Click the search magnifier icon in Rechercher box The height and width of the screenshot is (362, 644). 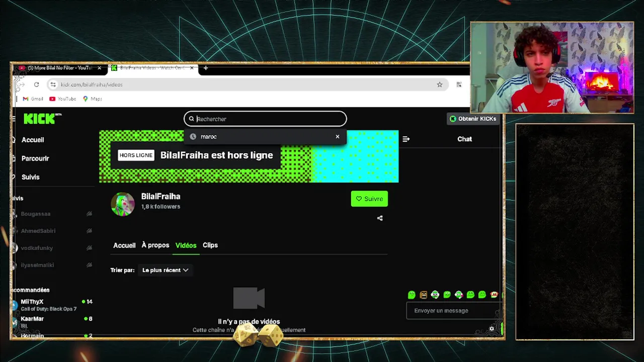pos(191,119)
